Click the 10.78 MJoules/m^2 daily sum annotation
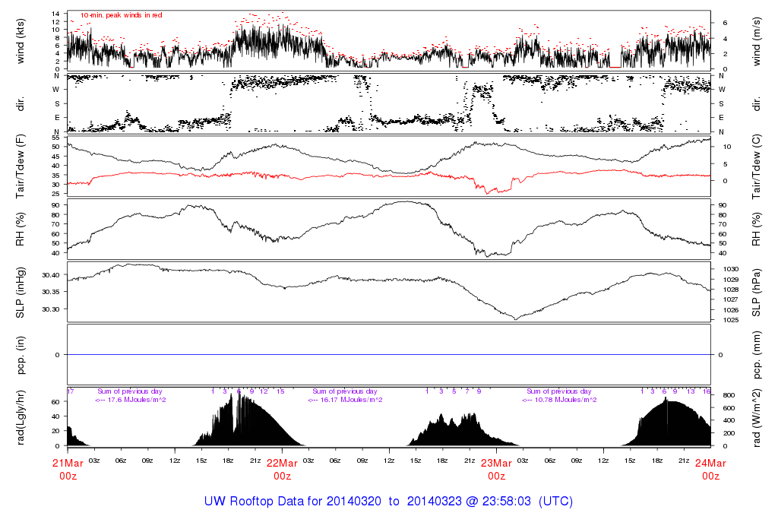 pos(561,400)
